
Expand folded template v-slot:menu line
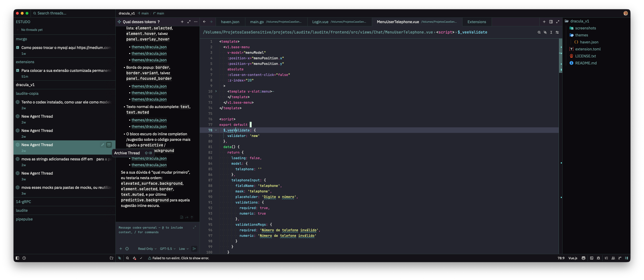coord(216,91)
